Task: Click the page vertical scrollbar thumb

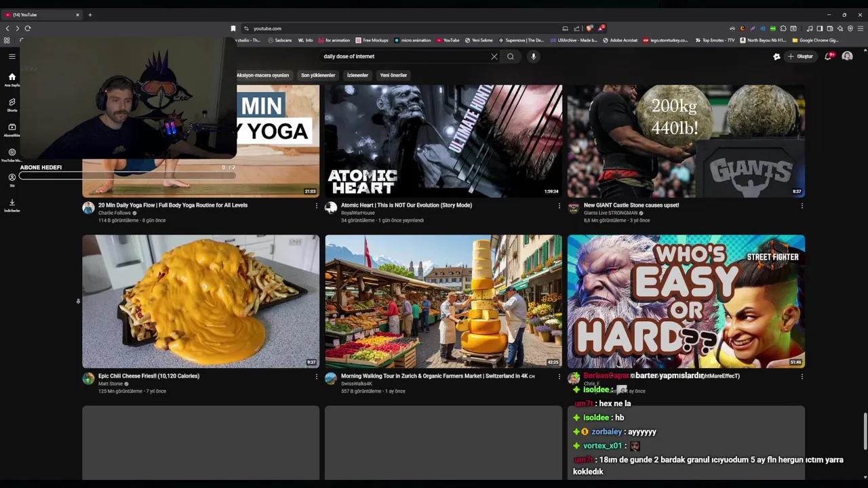Action: (865, 430)
